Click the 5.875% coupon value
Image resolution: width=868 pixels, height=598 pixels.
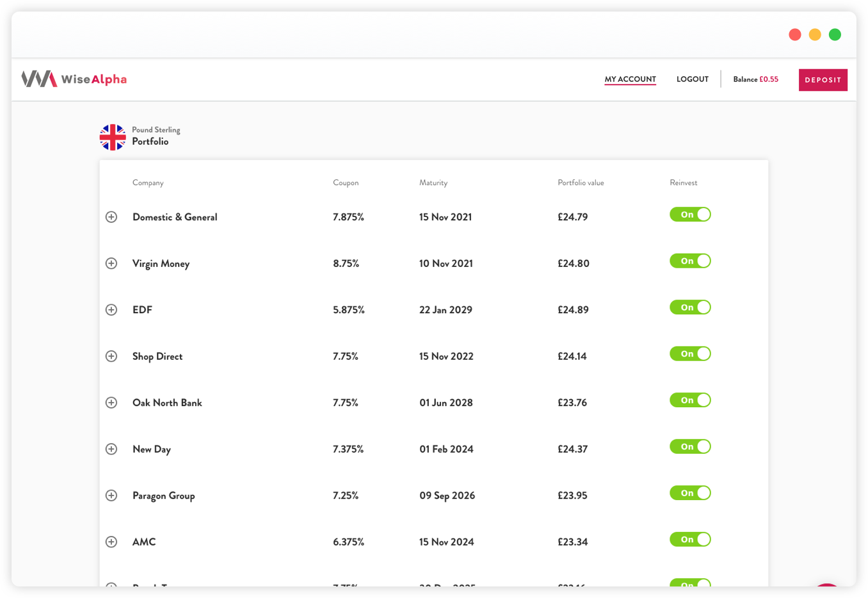pyautogui.click(x=349, y=310)
